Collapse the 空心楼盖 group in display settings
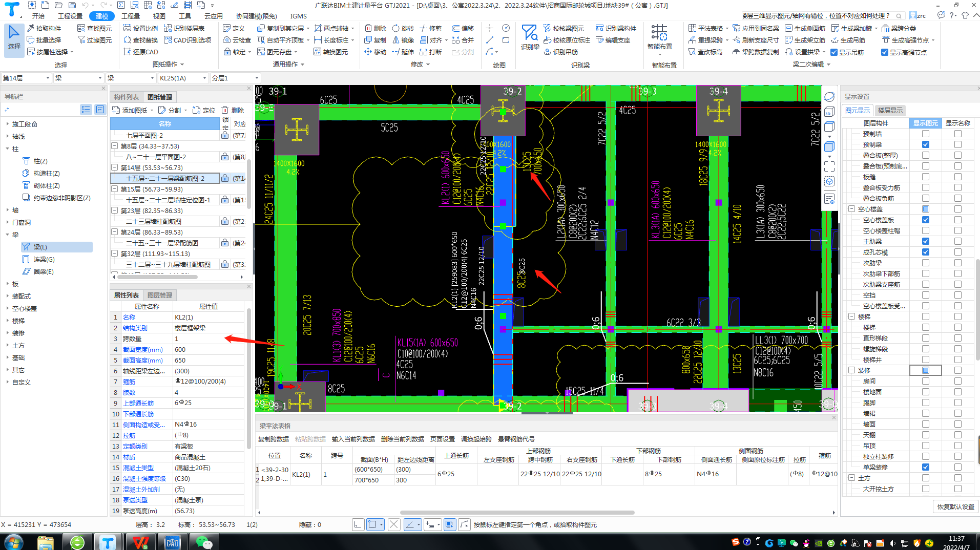The height and width of the screenshot is (550, 980). [x=851, y=209]
